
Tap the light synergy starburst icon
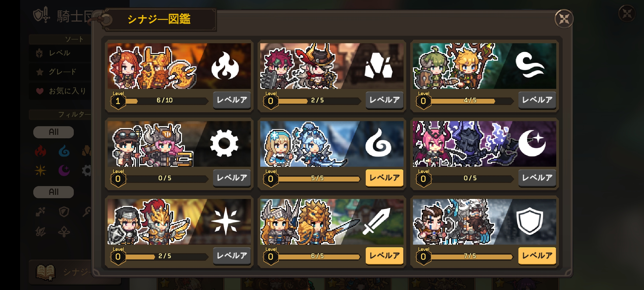click(225, 221)
